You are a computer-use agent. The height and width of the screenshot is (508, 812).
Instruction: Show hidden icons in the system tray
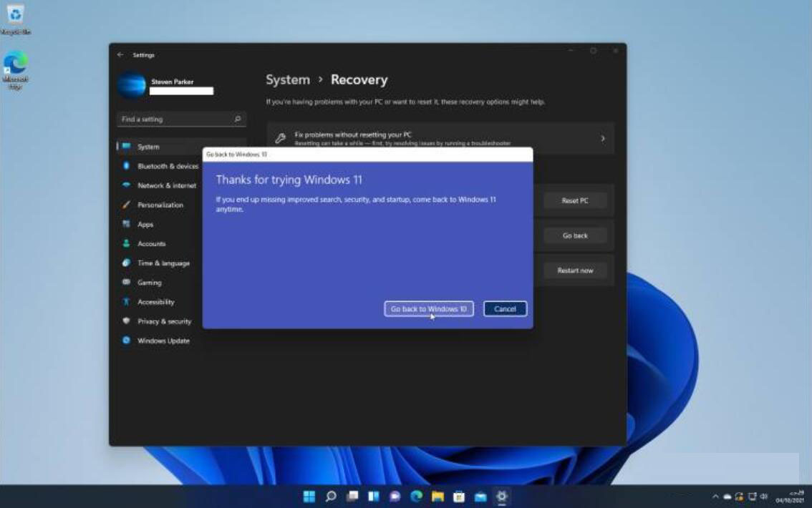tap(715, 496)
